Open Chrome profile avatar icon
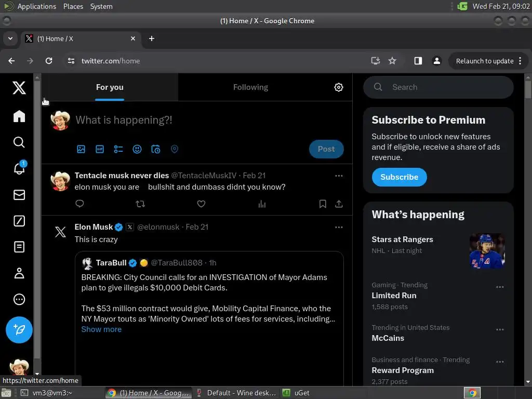Screen dimensions: 532x399 [436, 61]
